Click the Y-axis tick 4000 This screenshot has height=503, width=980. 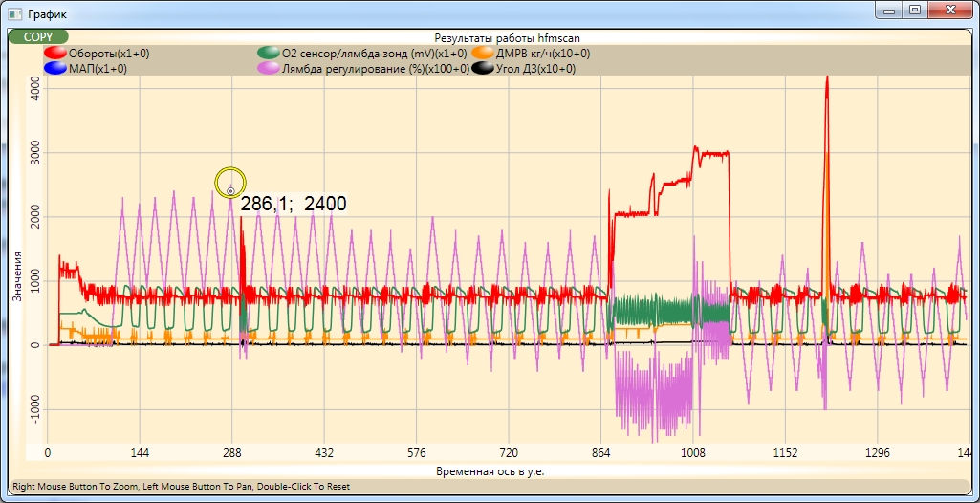33,88
